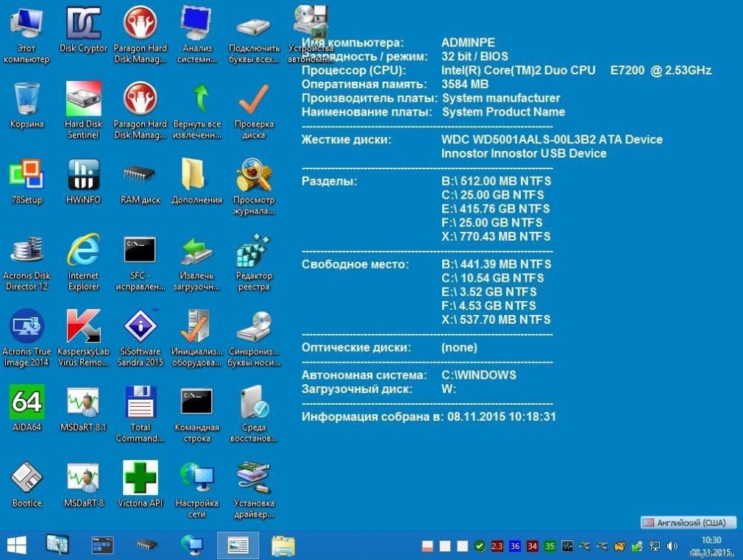This screenshot has width=743, height=560.
Task: Open the 10:30 clock in the tray
Action: pyautogui.click(x=711, y=540)
